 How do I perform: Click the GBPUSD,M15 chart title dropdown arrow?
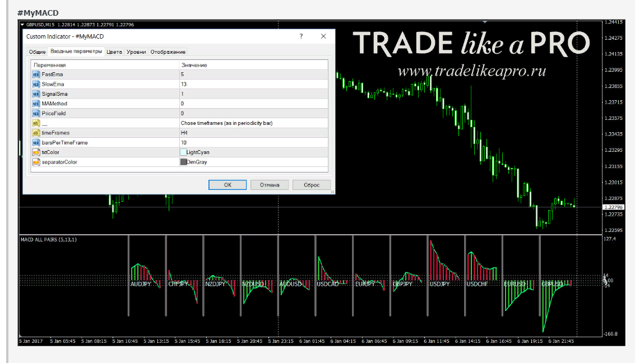[22, 25]
